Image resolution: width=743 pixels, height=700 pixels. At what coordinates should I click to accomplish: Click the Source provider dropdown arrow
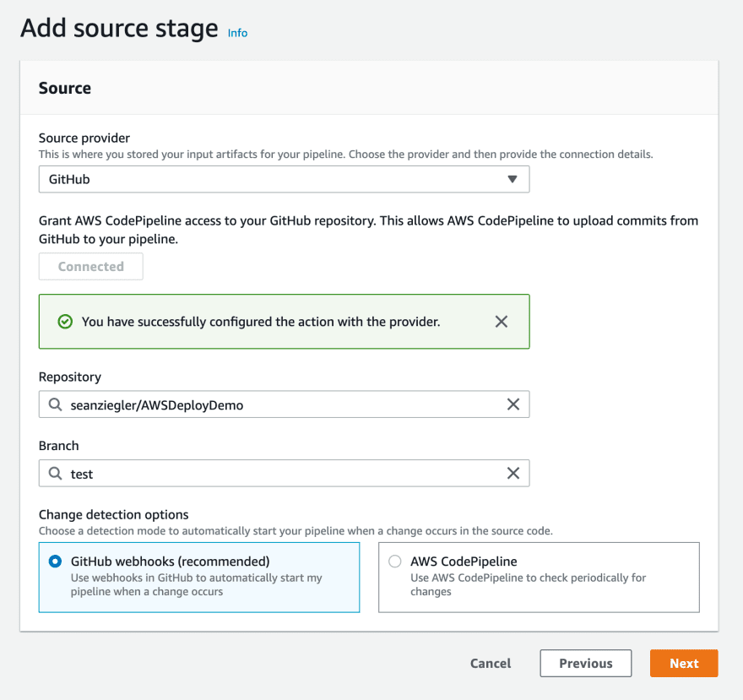[513, 179]
